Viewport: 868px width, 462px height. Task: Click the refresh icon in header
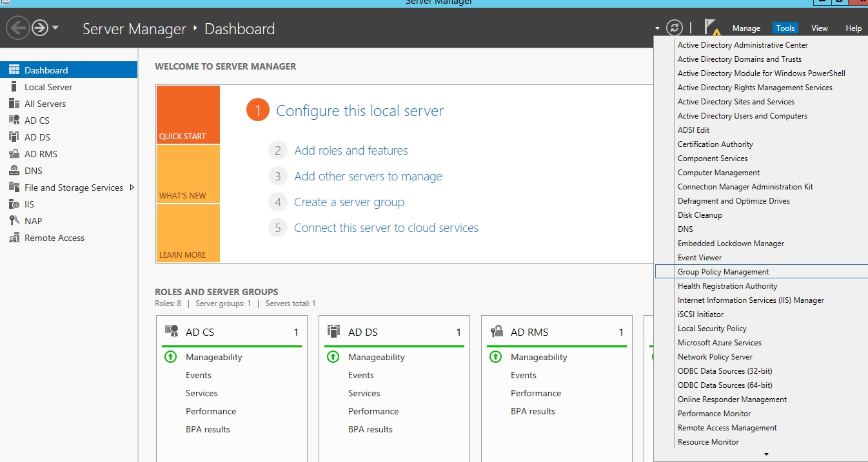coord(675,28)
